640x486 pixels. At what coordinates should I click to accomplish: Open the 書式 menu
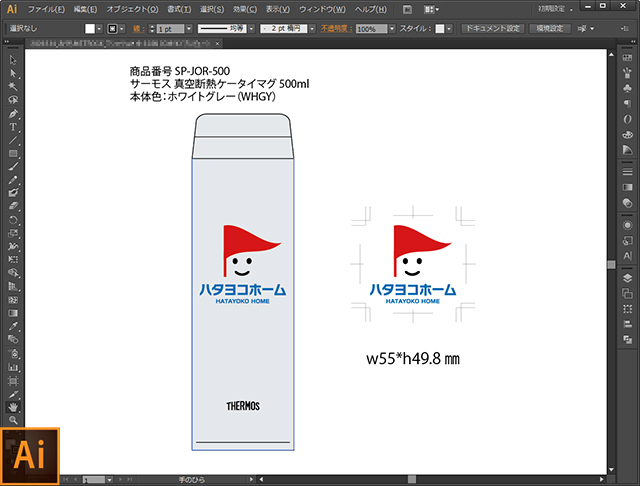pyautogui.click(x=179, y=9)
